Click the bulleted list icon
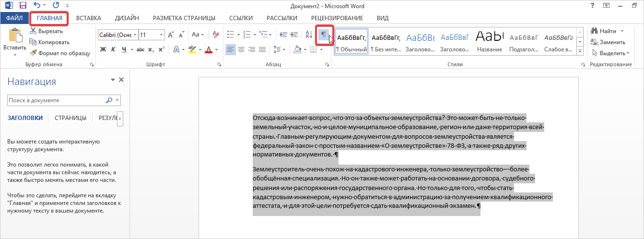Image resolution: width=644 pixels, height=239 pixels. point(230,35)
